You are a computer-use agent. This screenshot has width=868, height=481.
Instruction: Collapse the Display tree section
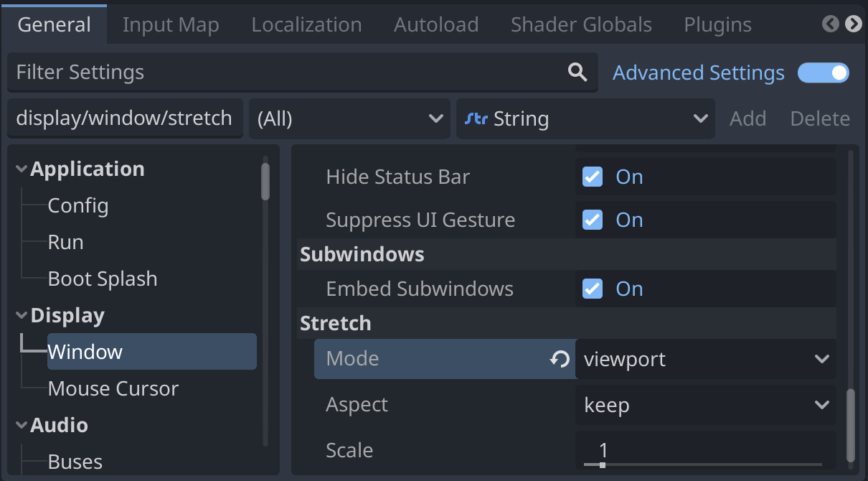point(21,315)
